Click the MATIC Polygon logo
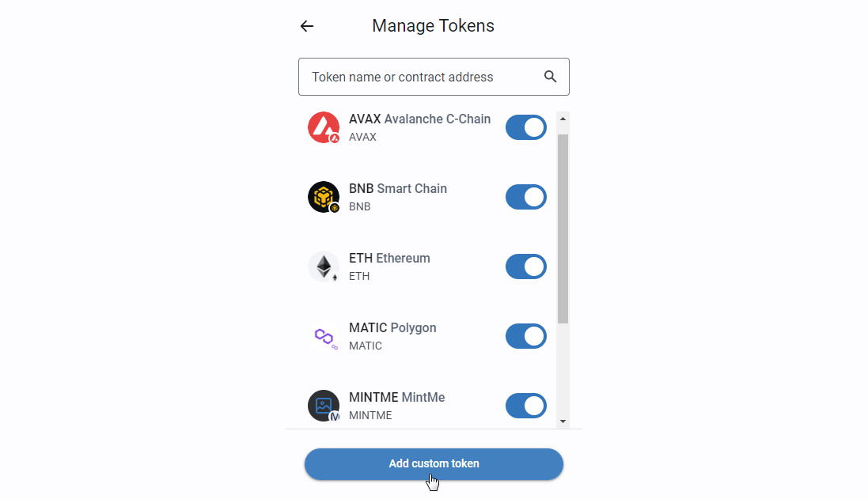868x499 pixels. point(323,336)
